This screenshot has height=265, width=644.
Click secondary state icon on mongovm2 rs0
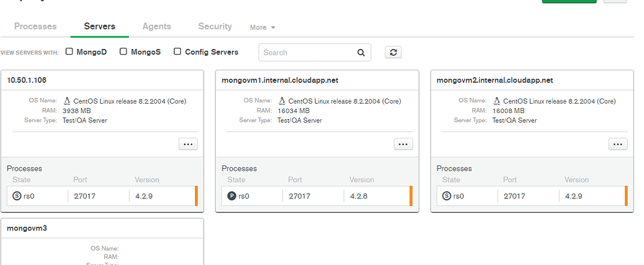pyautogui.click(x=447, y=196)
